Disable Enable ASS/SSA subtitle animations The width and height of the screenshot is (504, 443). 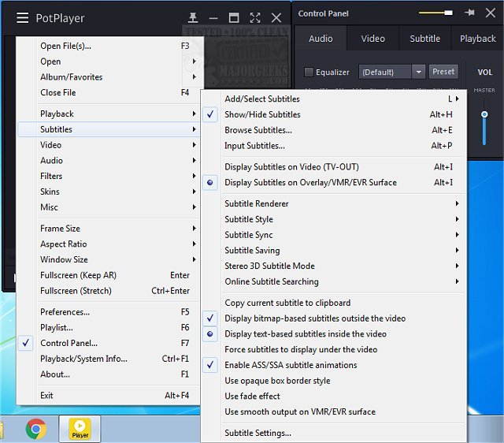point(291,365)
